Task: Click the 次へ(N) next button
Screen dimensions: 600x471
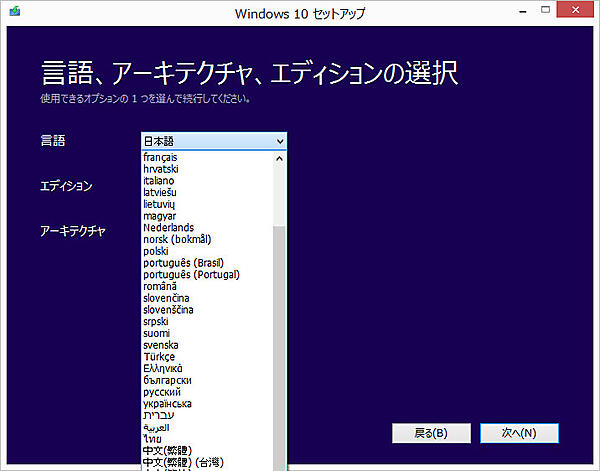Action: pos(519,433)
